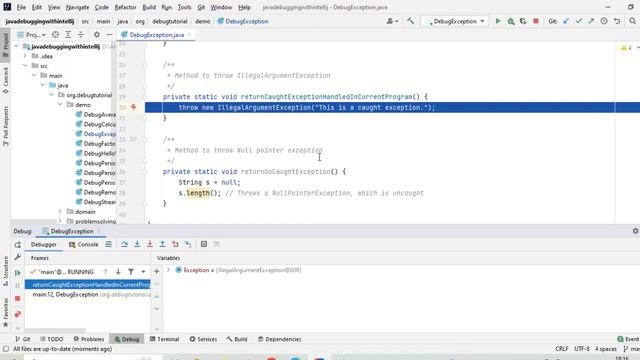Select the Debugger tab
The image size is (640, 360).
click(x=44, y=244)
